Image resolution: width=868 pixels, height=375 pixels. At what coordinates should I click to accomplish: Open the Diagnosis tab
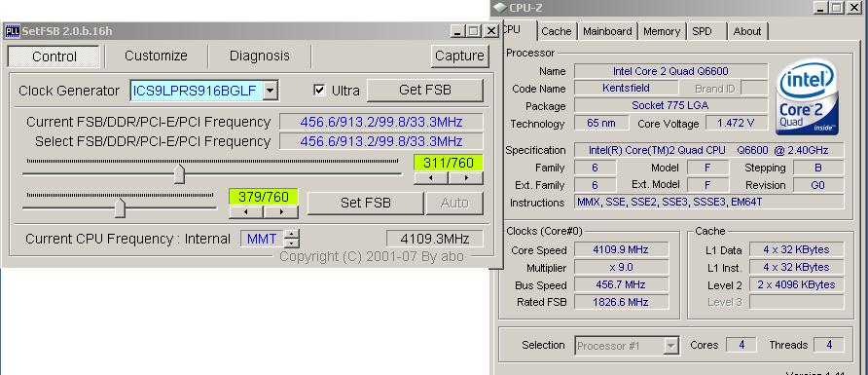[x=259, y=56]
